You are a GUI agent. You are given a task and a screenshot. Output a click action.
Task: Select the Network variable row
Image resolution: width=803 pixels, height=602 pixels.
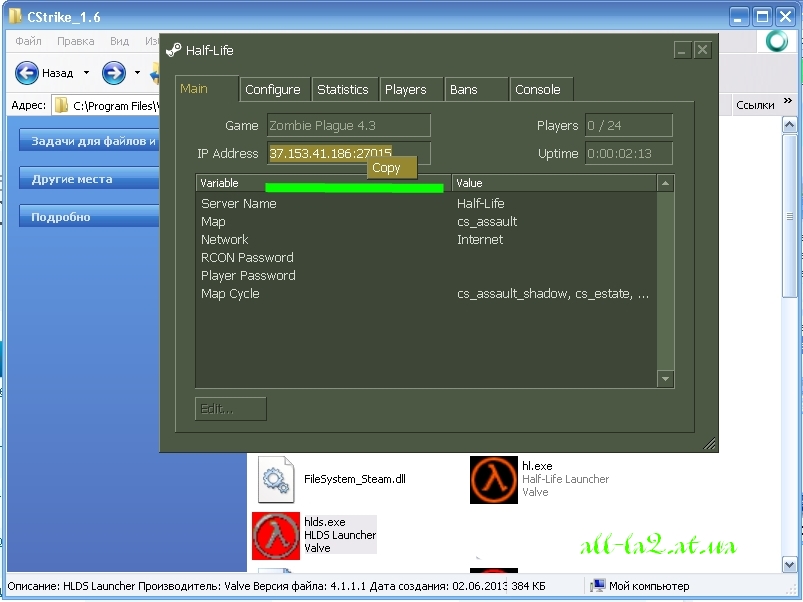426,240
